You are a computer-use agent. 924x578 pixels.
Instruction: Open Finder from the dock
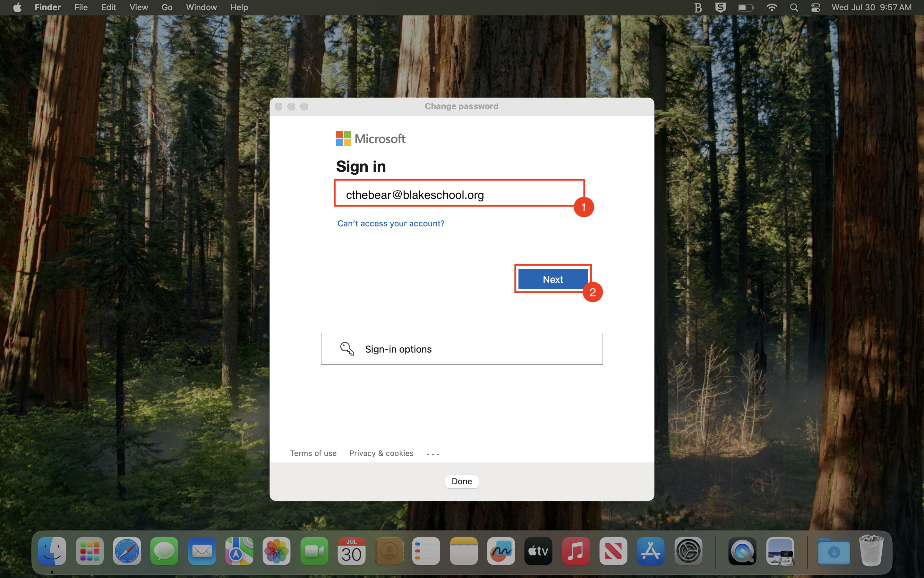click(x=52, y=551)
